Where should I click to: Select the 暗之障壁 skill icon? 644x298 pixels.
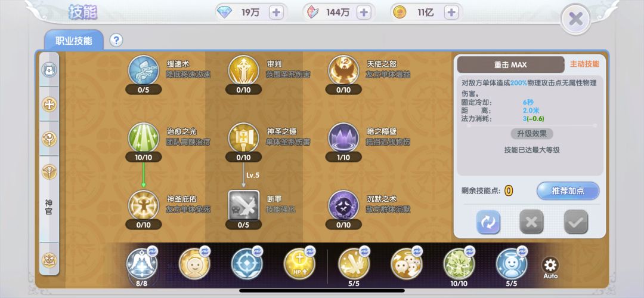tap(343, 137)
